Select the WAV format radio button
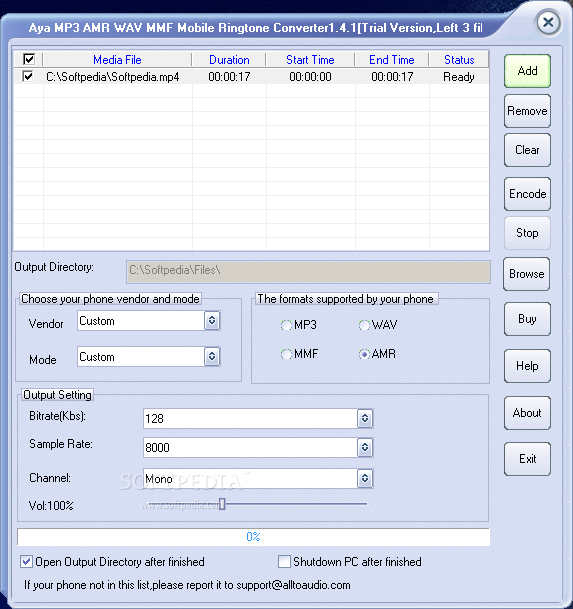The image size is (573, 609). (x=364, y=325)
